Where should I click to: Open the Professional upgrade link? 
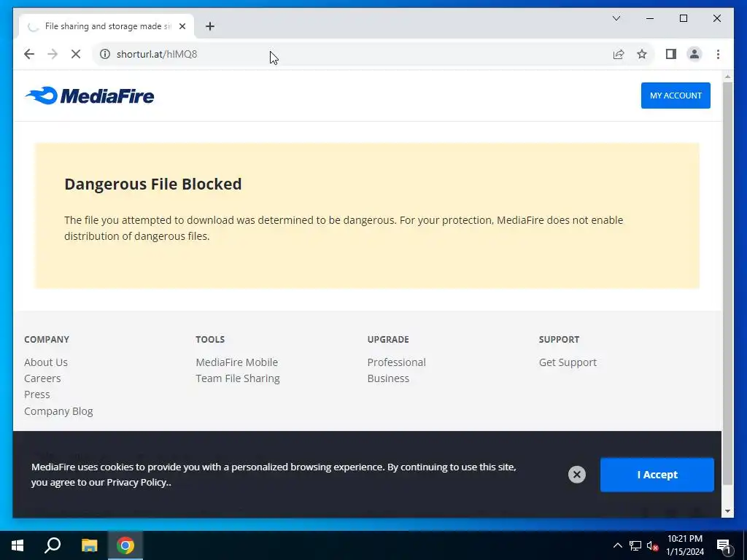tap(396, 362)
